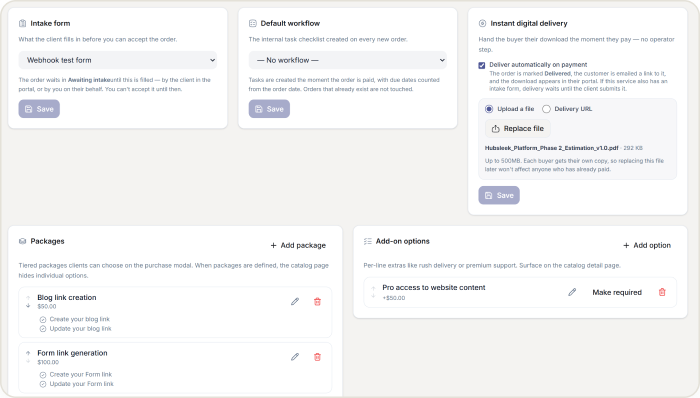Edit the Pro access to website content add-on

click(x=572, y=292)
